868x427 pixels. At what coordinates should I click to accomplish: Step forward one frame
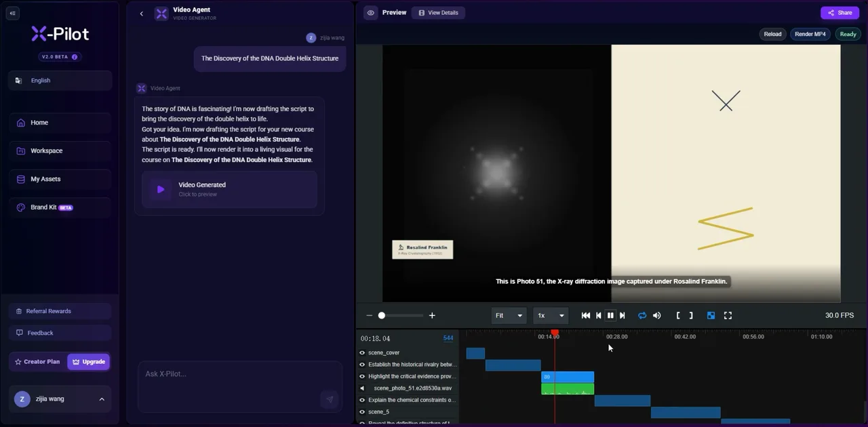(x=623, y=315)
